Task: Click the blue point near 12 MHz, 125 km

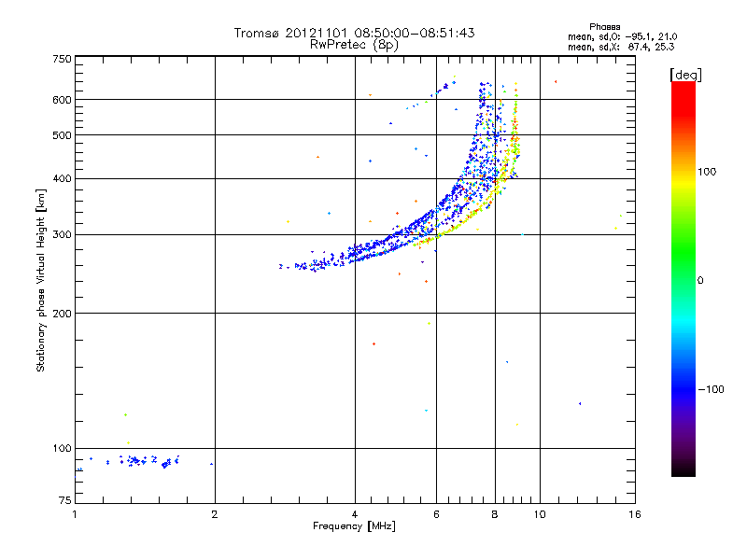Action: (x=580, y=403)
